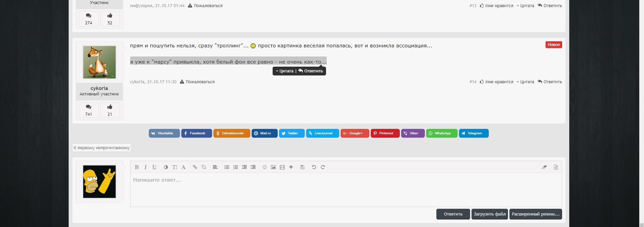Screen dimensions: 644x227
Task: Decrease indent with the outdent icon
Action: coord(244,167)
